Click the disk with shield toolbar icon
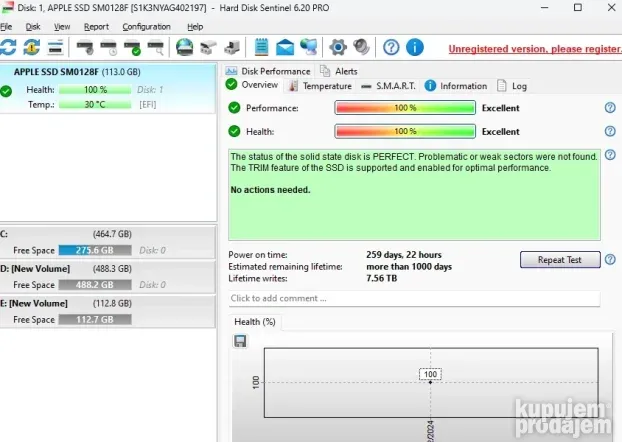Viewport: 622px width, 442px height. (x=85, y=47)
